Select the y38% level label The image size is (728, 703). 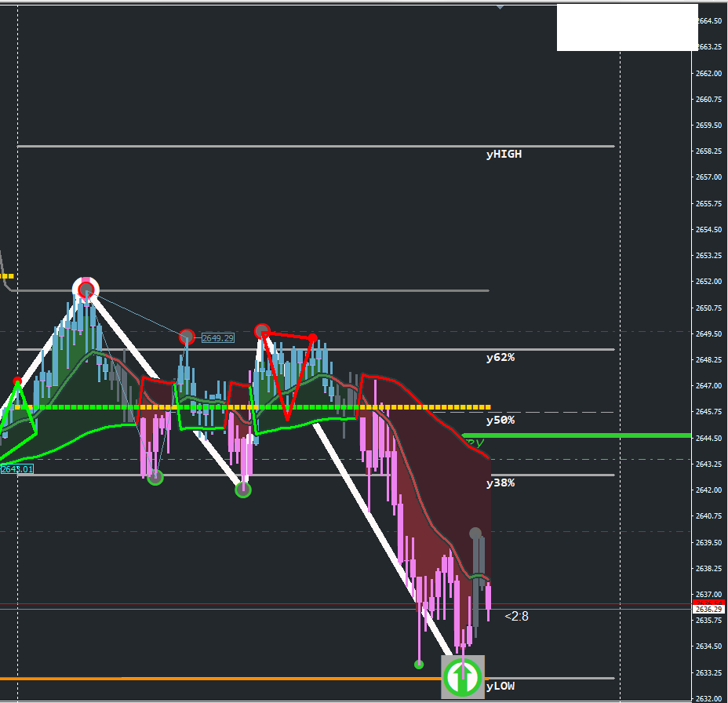click(500, 483)
